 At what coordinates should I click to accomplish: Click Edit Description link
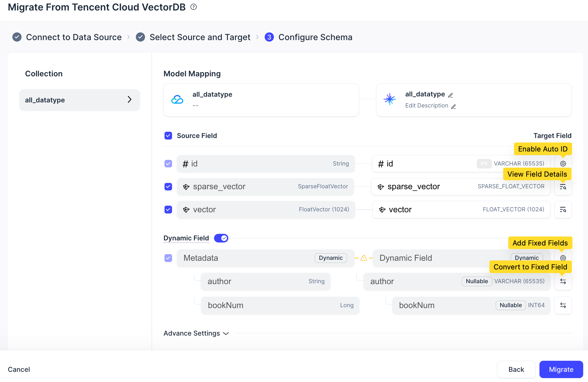pyautogui.click(x=426, y=106)
